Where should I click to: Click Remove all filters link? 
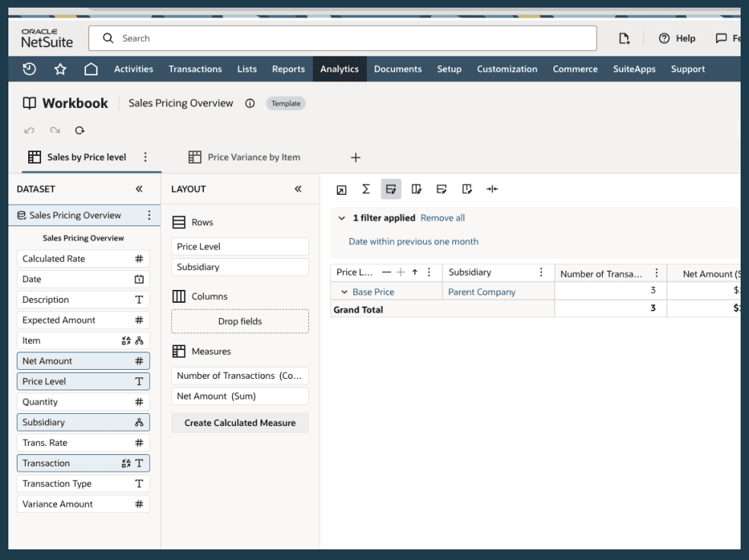click(442, 218)
